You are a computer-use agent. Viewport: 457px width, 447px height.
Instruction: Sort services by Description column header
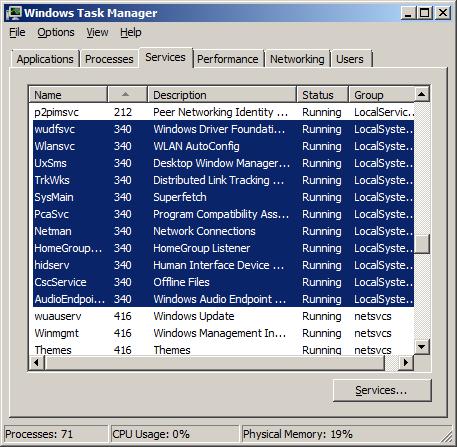[222, 94]
